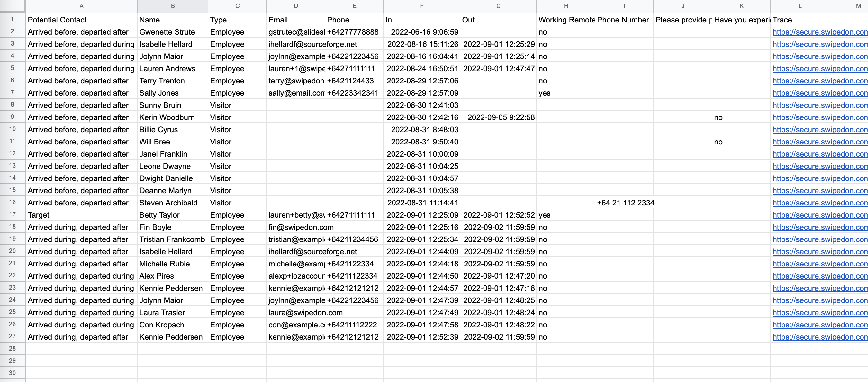868x382 pixels.
Task: Click the select-all corner box
Action: pos(13,6)
